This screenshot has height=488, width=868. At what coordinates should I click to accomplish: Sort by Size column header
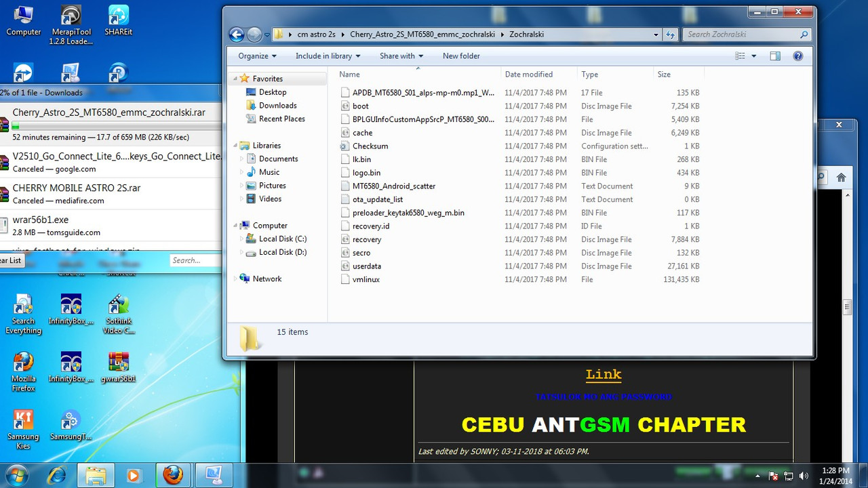664,75
